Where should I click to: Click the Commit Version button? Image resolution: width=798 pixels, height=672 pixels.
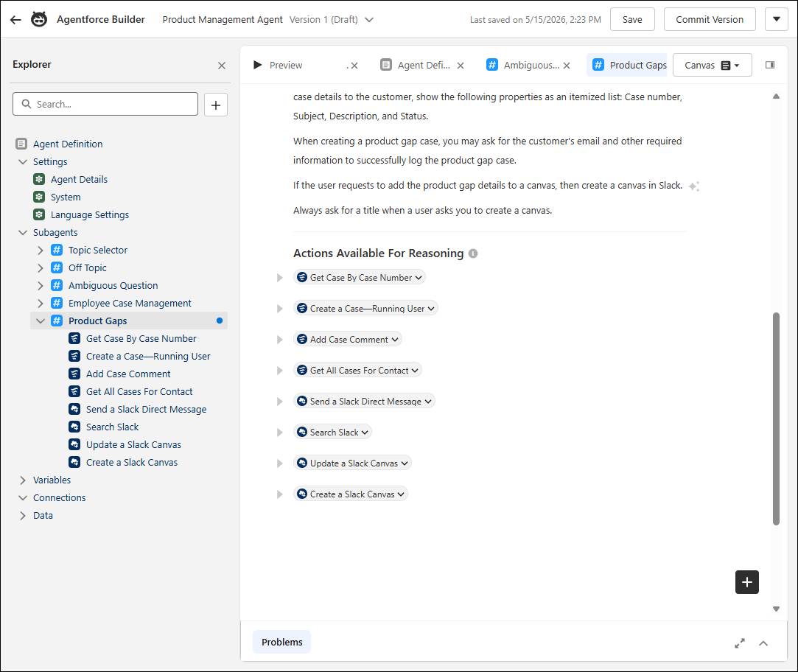click(710, 19)
